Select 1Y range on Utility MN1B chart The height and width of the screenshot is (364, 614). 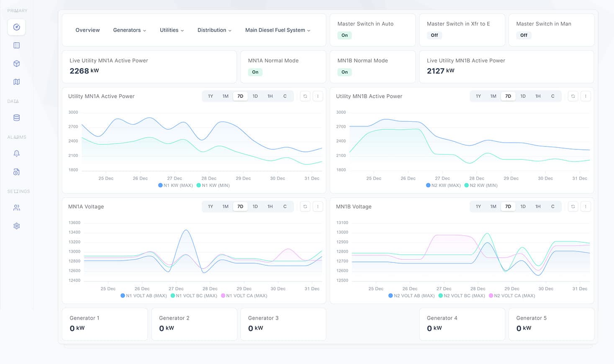(478, 96)
